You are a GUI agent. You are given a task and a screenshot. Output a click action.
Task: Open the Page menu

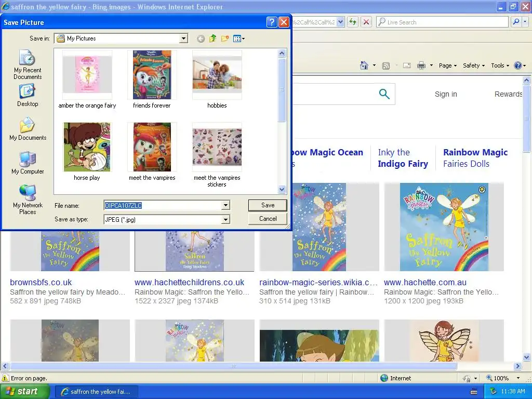(447, 65)
